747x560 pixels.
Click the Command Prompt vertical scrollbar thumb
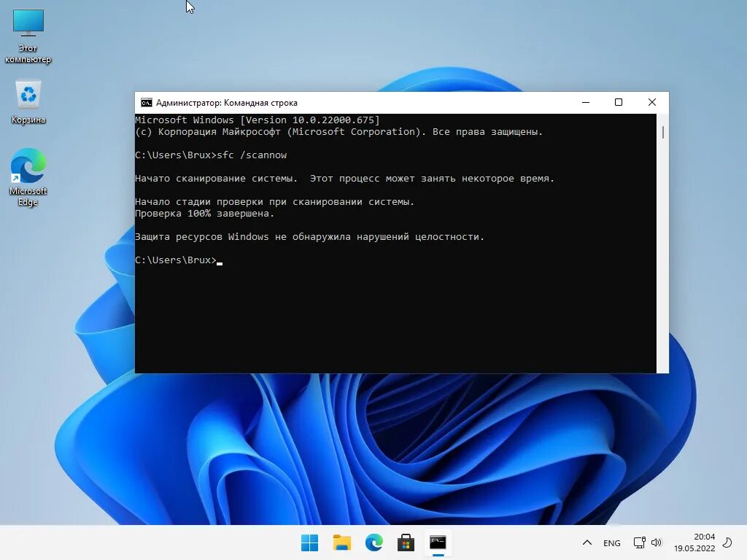[662, 133]
